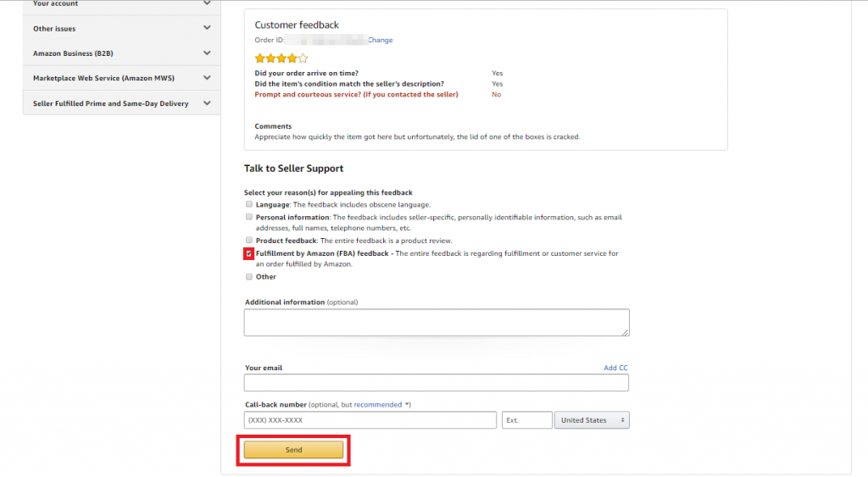Click the Send button
This screenshot has height=477, width=868.
(x=293, y=450)
